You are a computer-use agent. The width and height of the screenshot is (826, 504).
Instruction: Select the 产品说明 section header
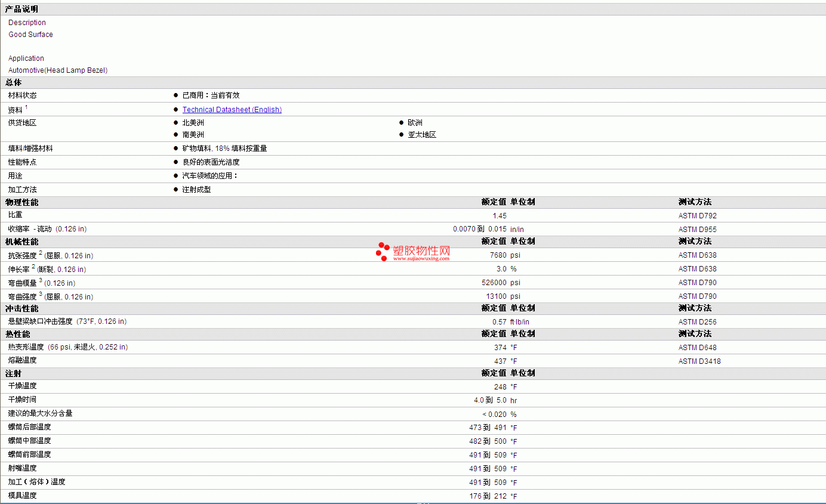(x=21, y=10)
